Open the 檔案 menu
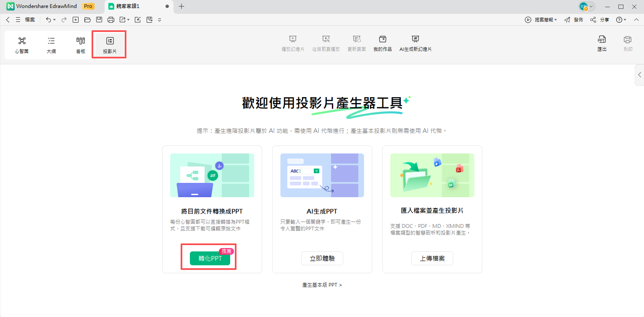The width and height of the screenshot is (644, 317). coord(29,19)
